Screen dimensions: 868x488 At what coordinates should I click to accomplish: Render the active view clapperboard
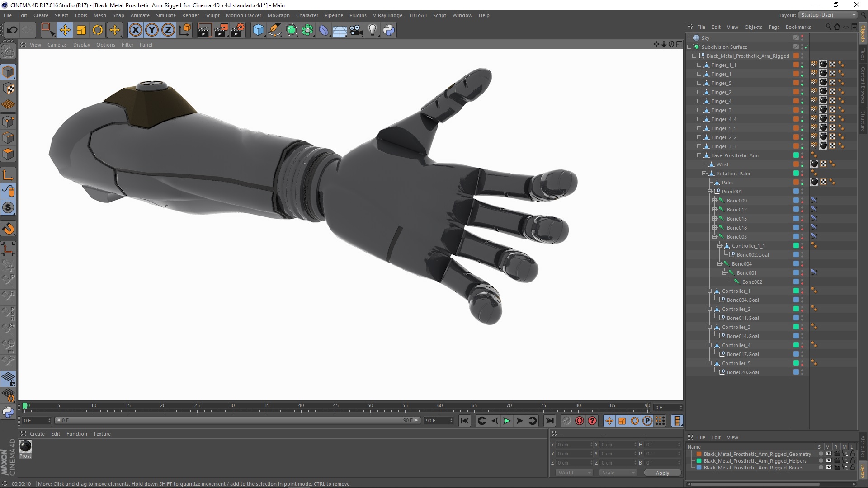tap(204, 30)
